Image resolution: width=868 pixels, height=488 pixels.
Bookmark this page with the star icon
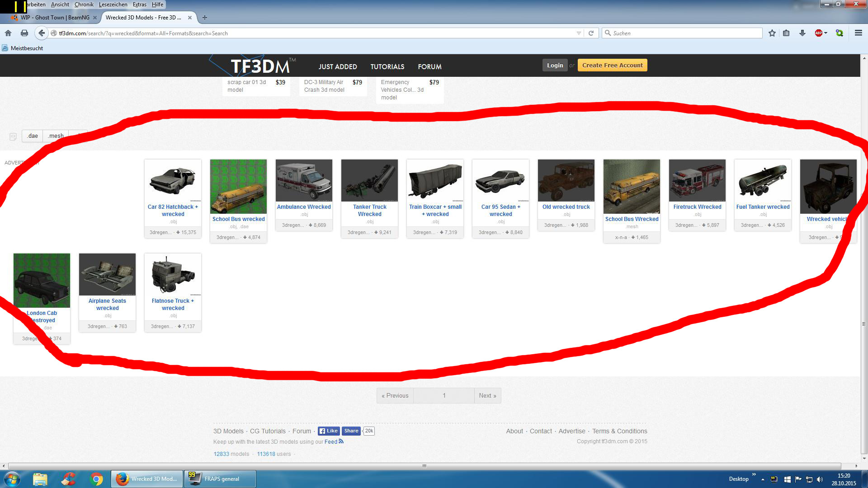(772, 33)
